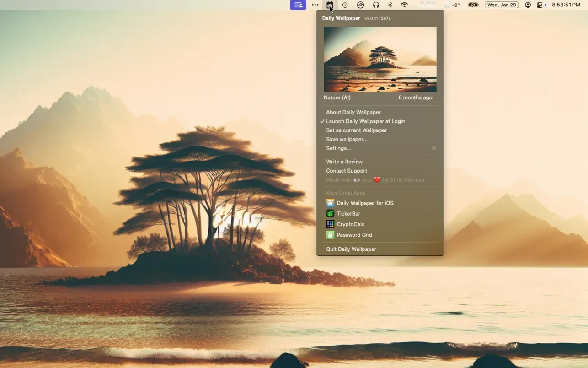Open the battery status dropdown
Viewport: 588px width, 368px height.
pyautogui.click(x=473, y=5)
